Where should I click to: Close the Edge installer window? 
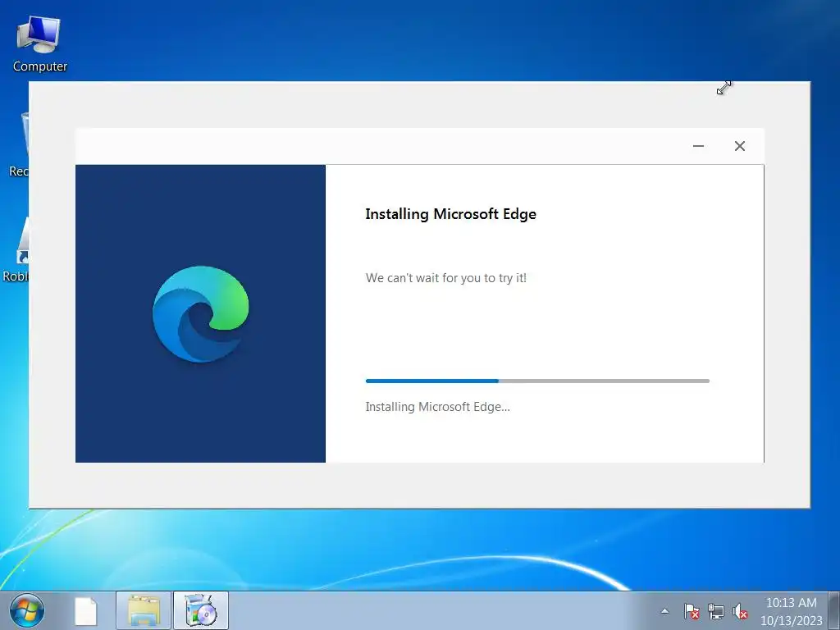pyautogui.click(x=740, y=146)
